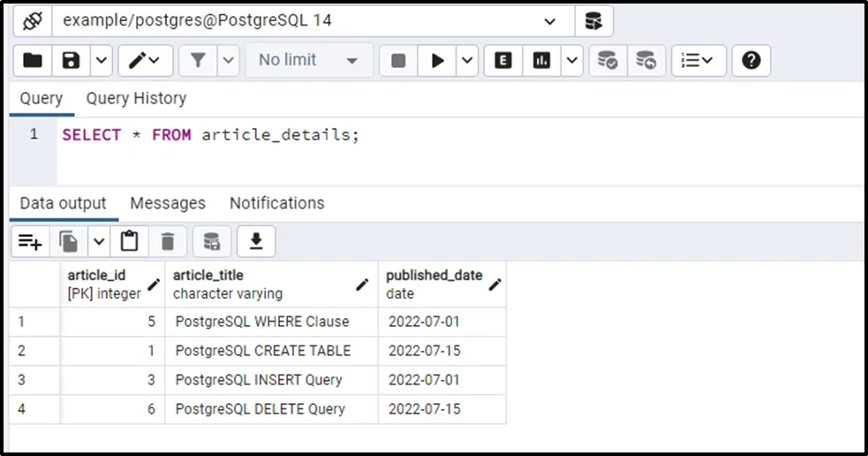Click the Add row icon

pos(31,241)
